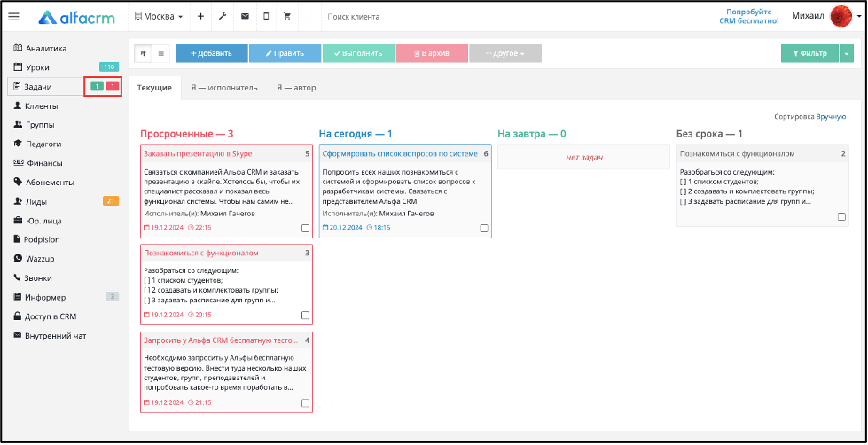Check the Сформировать список вопросов task checkbox

(x=484, y=228)
